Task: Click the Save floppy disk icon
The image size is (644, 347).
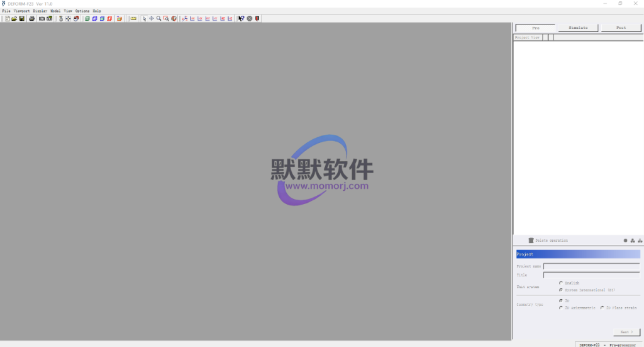Action: [x=22, y=19]
